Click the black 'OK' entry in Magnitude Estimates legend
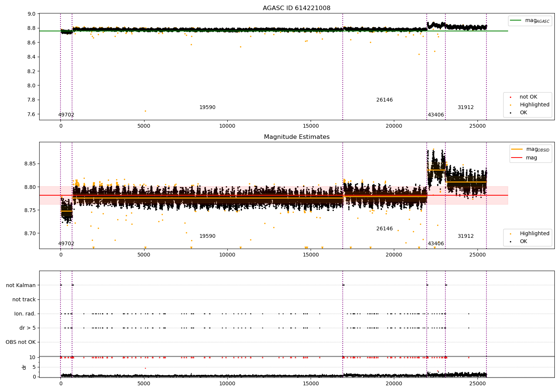Screen dimensions: 560x392 pos(523,242)
